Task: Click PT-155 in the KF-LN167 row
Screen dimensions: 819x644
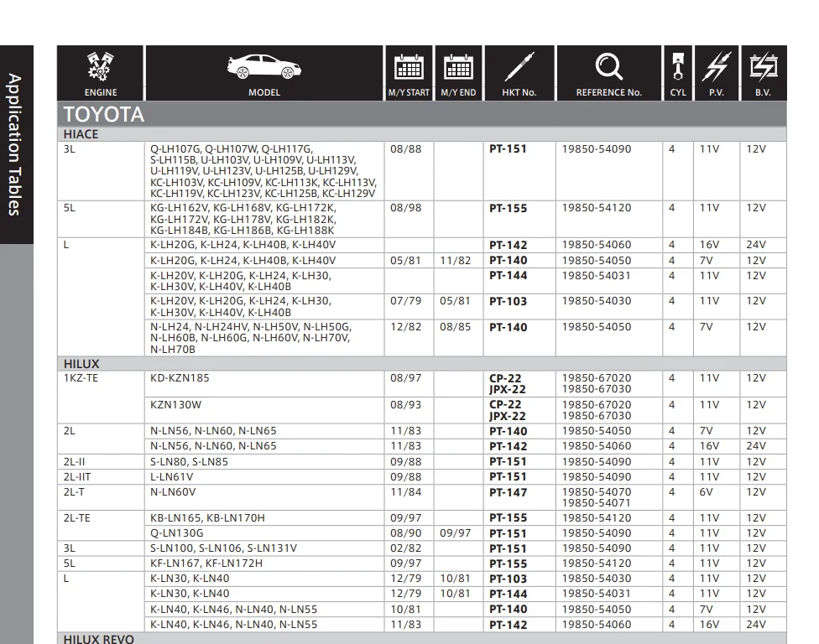Action: [x=508, y=563]
